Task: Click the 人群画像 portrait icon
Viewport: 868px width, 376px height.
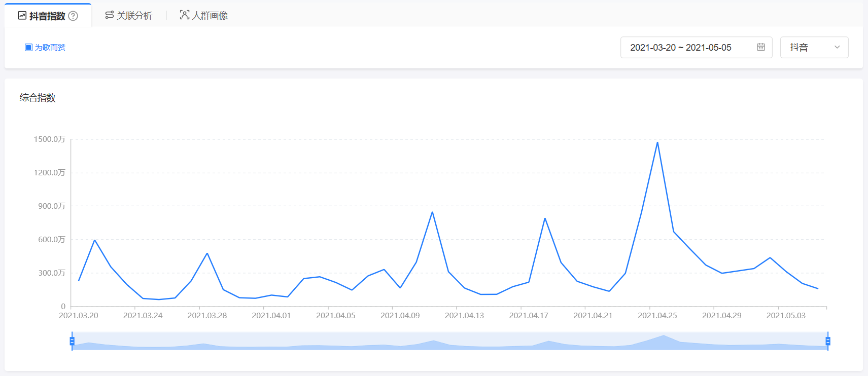Action: coord(185,15)
